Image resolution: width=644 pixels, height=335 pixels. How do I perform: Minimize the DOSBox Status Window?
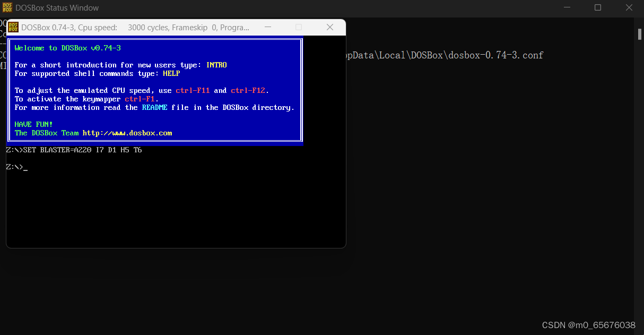point(567,7)
